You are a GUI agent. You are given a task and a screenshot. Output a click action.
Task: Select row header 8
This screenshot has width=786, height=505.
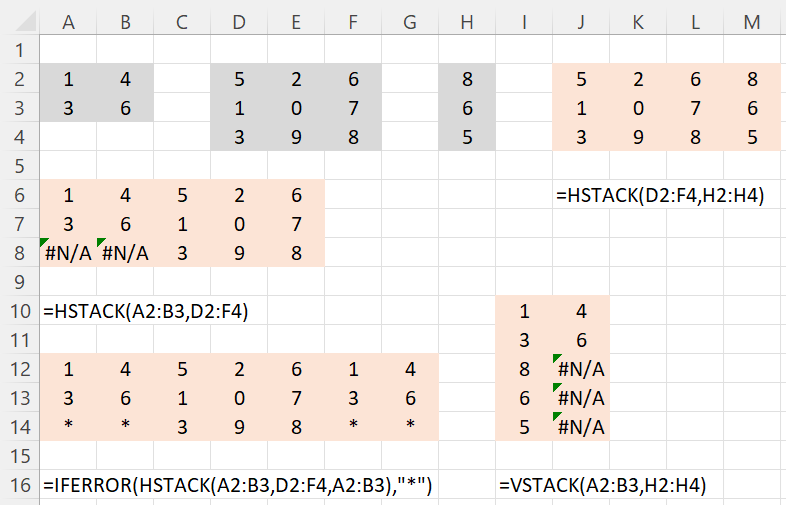coord(20,253)
